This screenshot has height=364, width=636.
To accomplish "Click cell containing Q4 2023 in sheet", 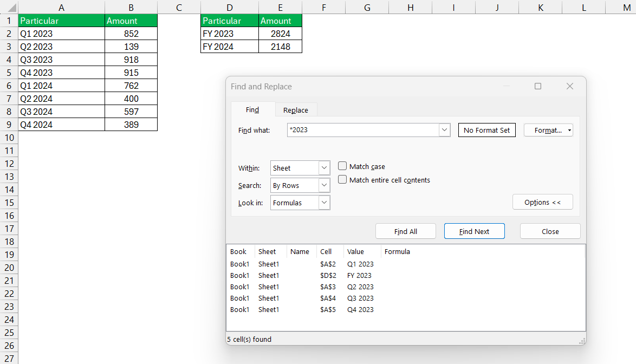I will coord(61,73).
